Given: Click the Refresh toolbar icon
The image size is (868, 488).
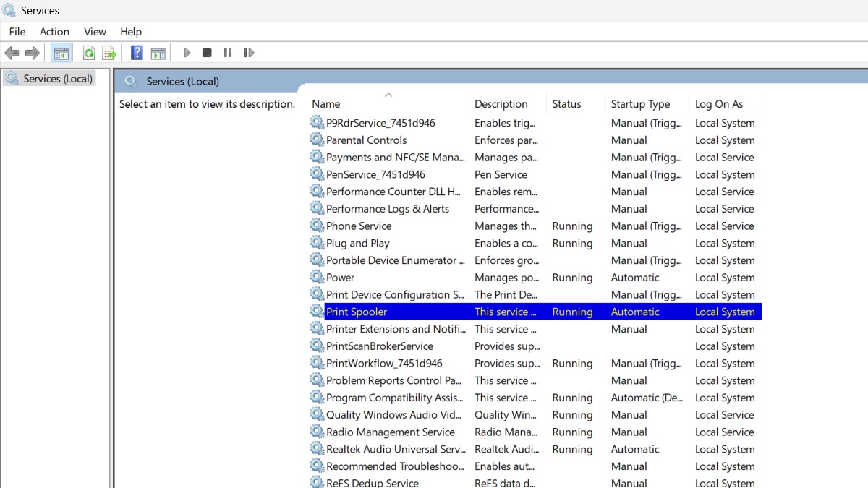Looking at the screenshot, I should point(88,53).
